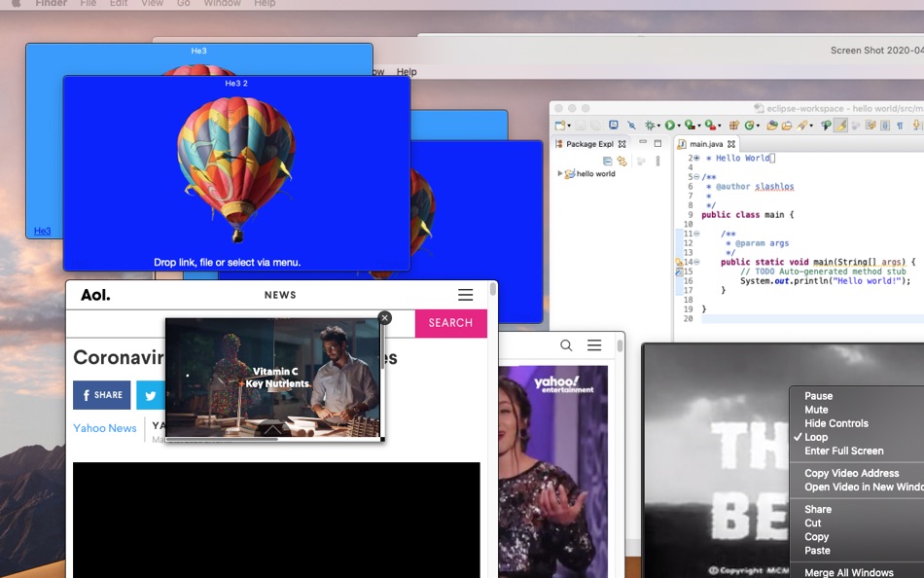924x578 pixels.
Task: Click the Apple menu icon
Action: click(17, 3)
